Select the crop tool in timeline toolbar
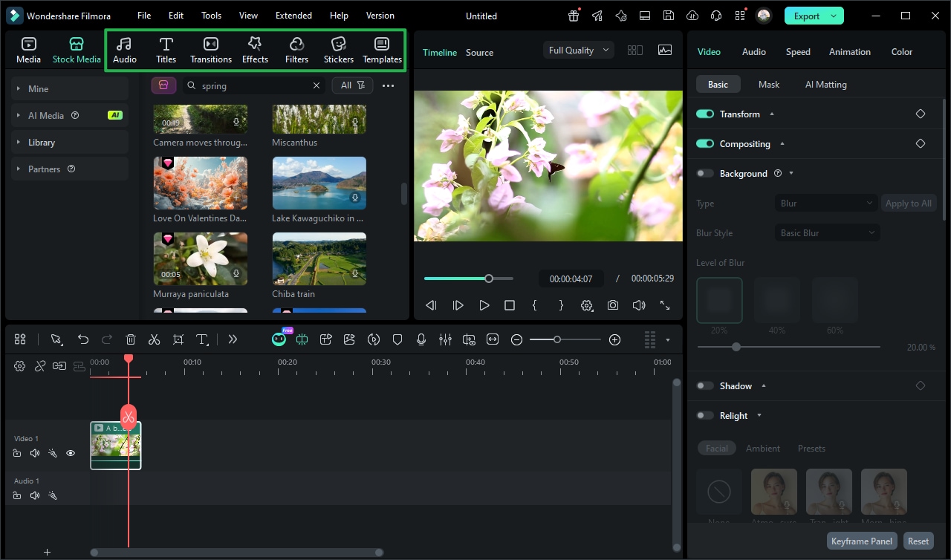The image size is (951, 560). click(x=178, y=339)
